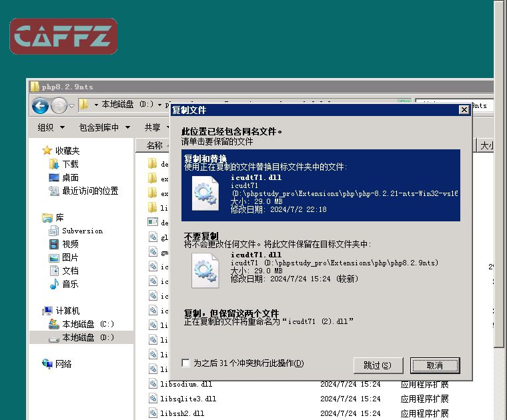This screenshot has width=507, height=420.
Task: Enable 为之后 31 个冲突执行此操作 checkbox
Action: 186,363
